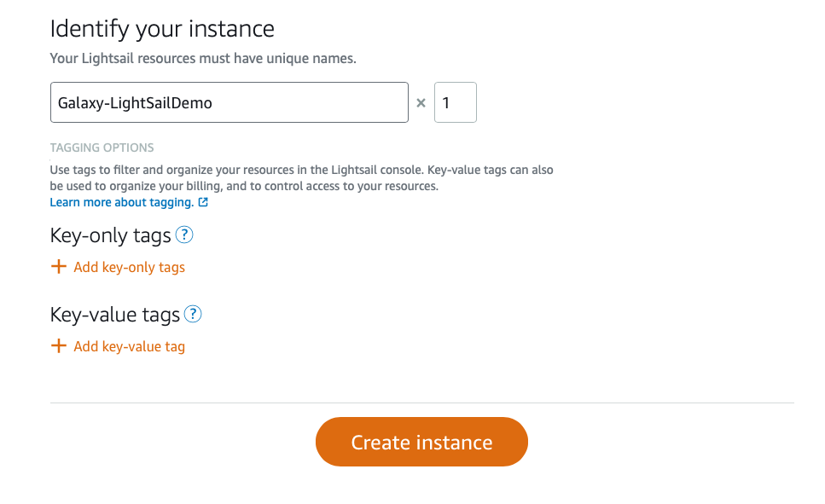Click the plus icon beside Add key-value tag
Screen dimensions: 825x504
(x=58, y=346)
